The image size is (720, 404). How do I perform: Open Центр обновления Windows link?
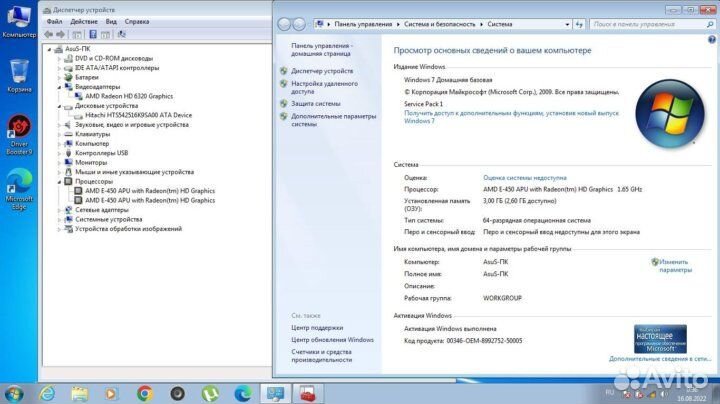click(332, 340)
